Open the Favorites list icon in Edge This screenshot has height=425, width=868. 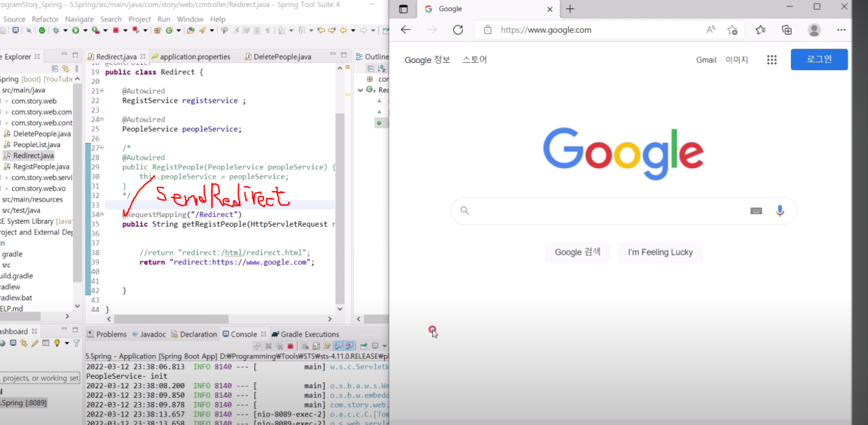coord(760,30)
